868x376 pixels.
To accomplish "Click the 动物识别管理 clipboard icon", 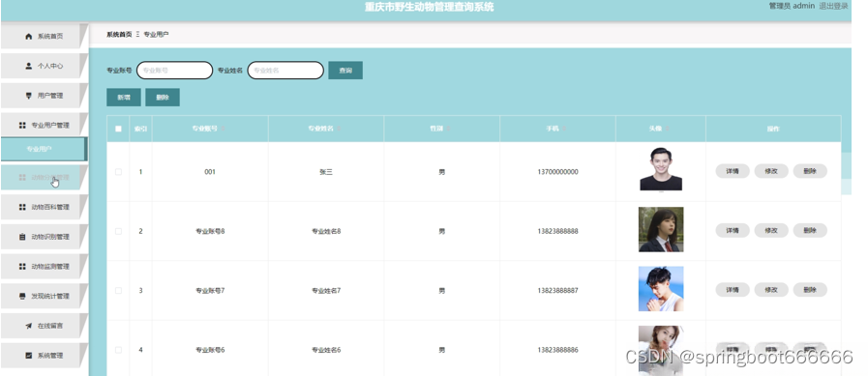I will [x=22, y=237].
